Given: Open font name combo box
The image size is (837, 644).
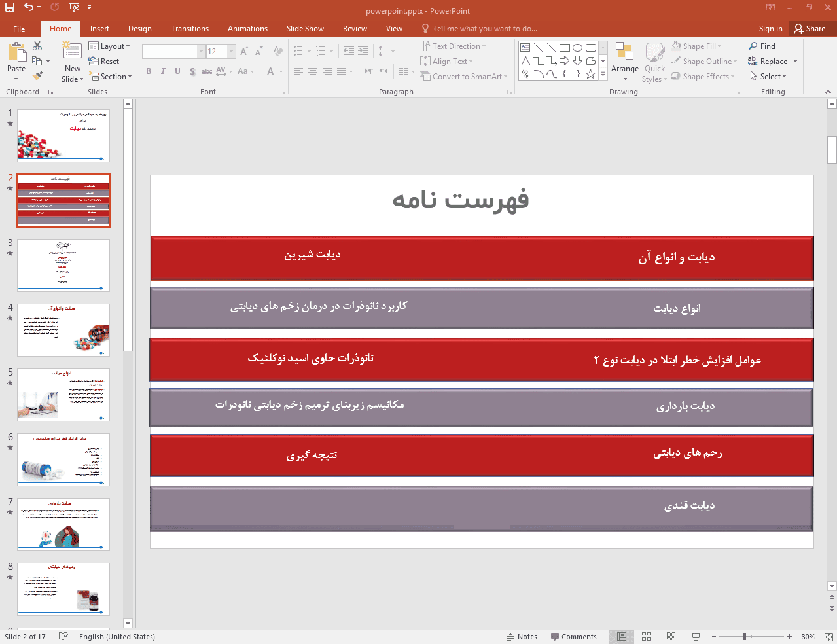Looking at the screenshot, I should (173, 51).
